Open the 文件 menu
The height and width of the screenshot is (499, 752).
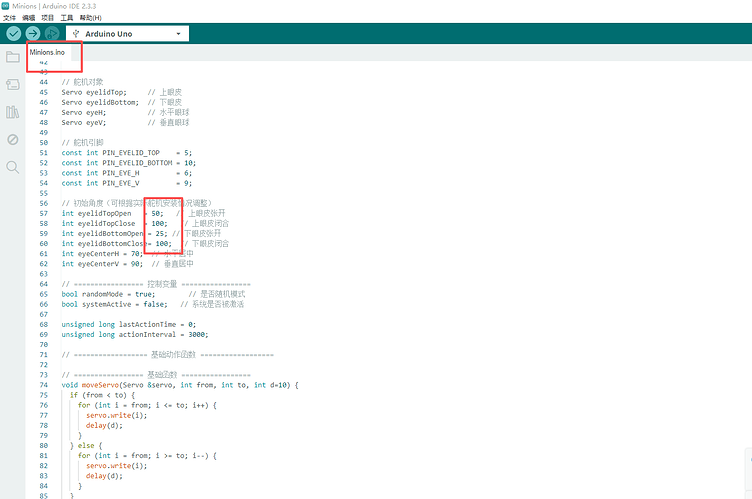tap(10, 18)
